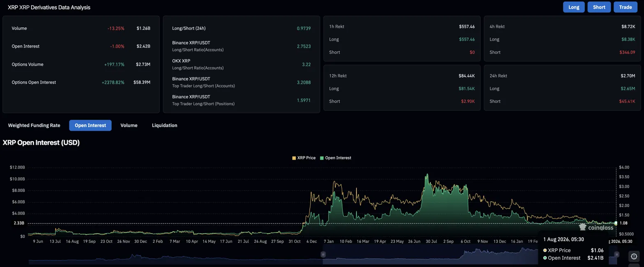Click the 24h Rekt Long value $2.65M
644x267 pixels.
628,89
